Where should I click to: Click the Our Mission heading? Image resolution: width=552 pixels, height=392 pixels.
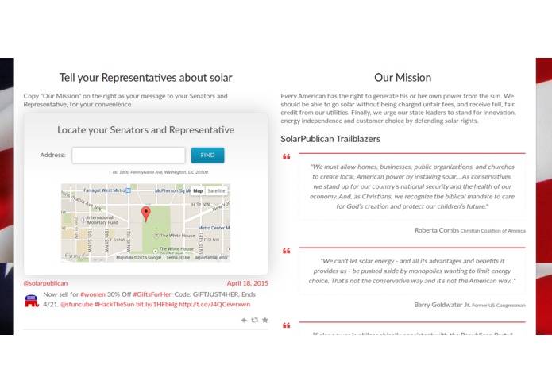[x=403, y=77]
